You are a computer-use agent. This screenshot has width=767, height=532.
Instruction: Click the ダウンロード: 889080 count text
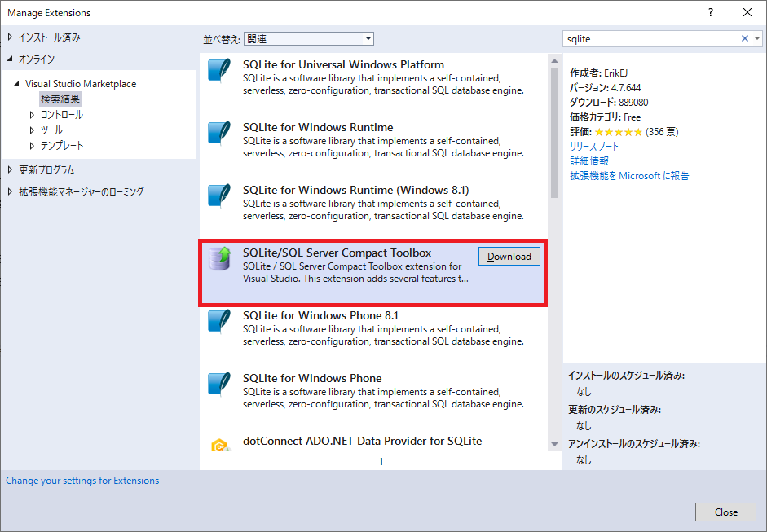(609, 102)
